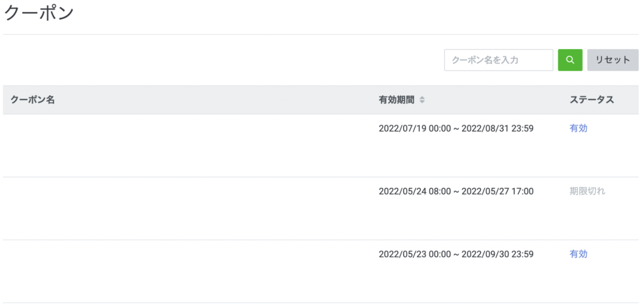Click the green magnifier search button
The image size is (644, 308).
[570, 60]
